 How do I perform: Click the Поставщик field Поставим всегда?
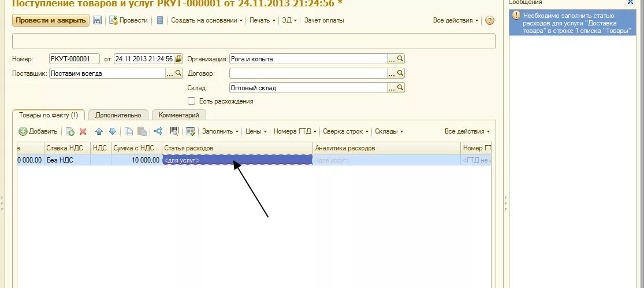[107, 73]
